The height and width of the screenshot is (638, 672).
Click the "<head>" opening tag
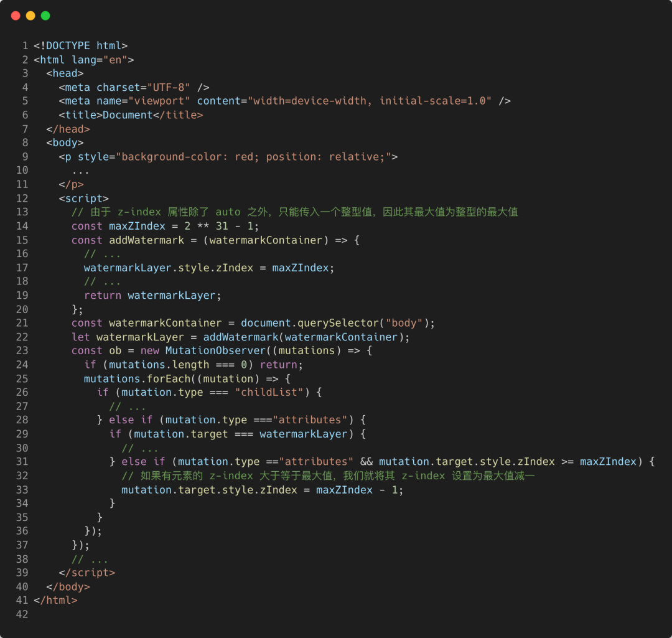coord(65,73)
